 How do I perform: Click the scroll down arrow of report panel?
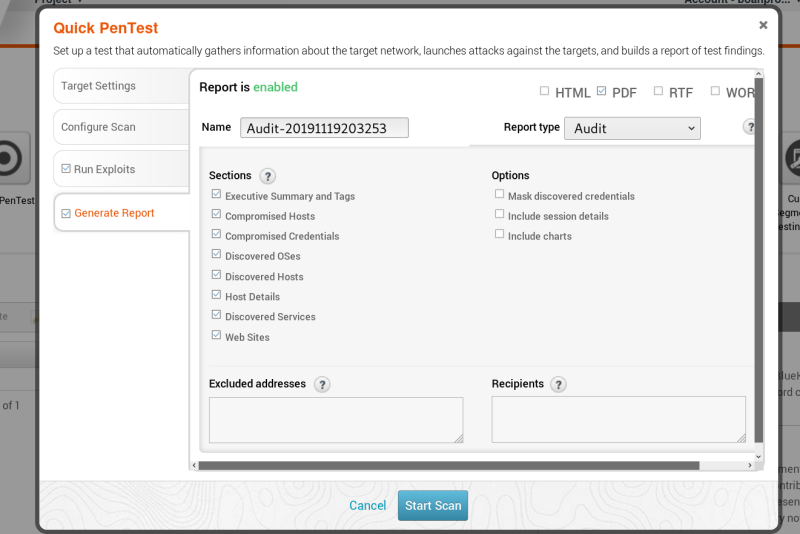[759, 456]
